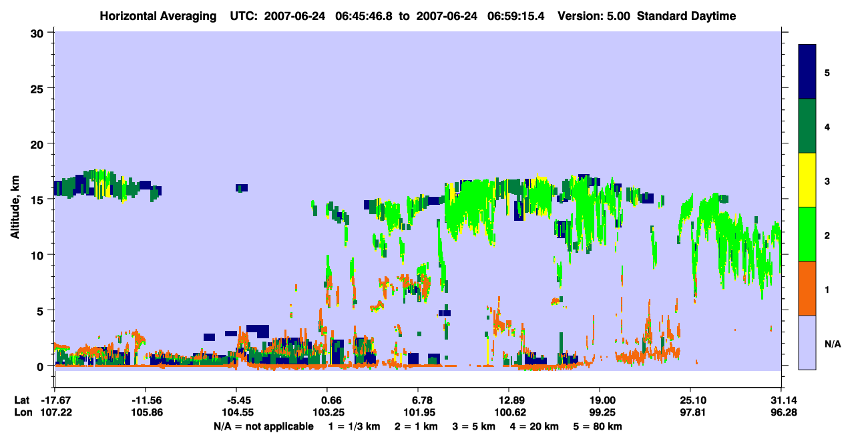
Task: Click longitude value 107.22
Action: click(55, 412)
